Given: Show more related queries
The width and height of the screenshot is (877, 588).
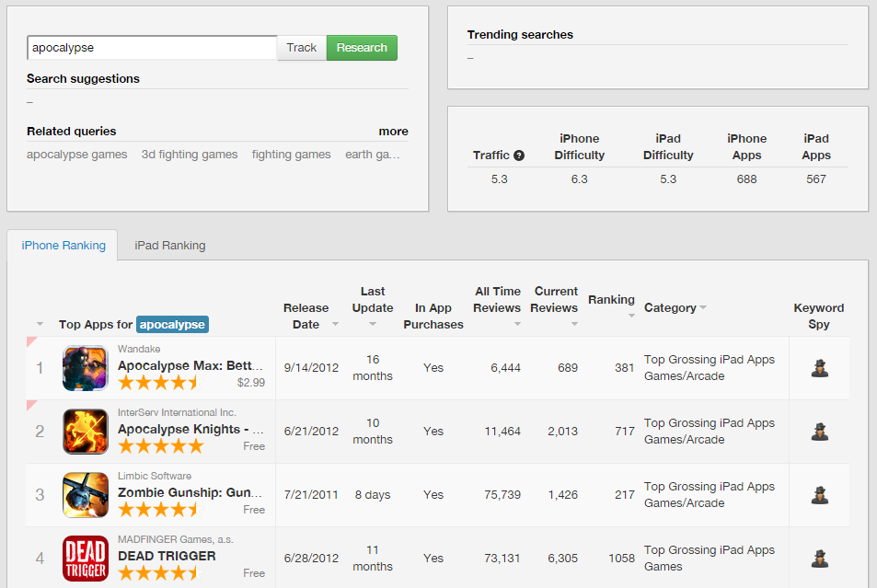Looking at the screenshot, I should (393, 132).
